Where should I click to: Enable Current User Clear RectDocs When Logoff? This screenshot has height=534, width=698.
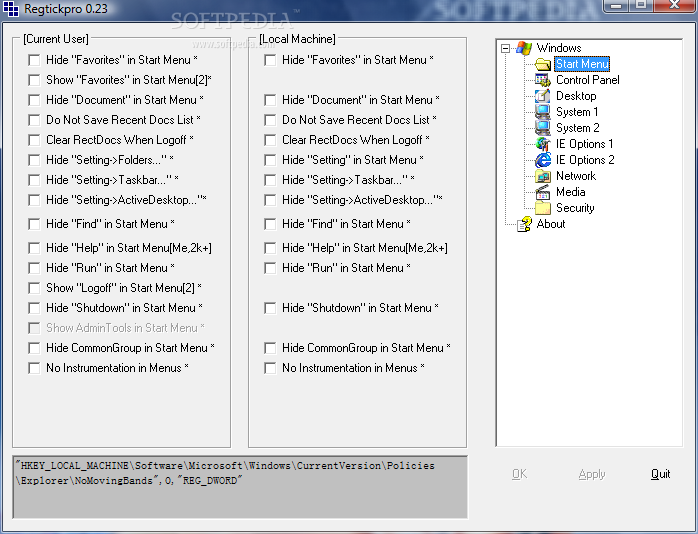pyautogui.click(x=34, y=140)
